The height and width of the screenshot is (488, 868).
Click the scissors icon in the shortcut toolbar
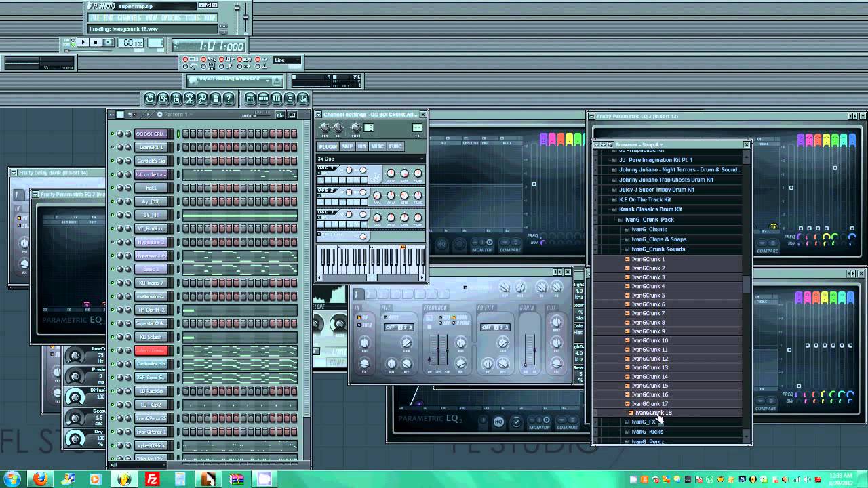(x=189, y=99)
